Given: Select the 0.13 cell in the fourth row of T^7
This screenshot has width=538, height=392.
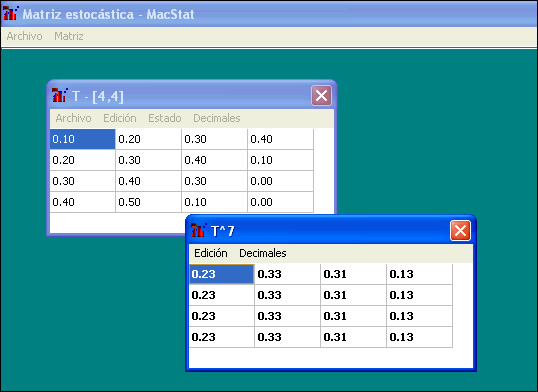Looking at the screenshot, I should click(x=420, y=337).
